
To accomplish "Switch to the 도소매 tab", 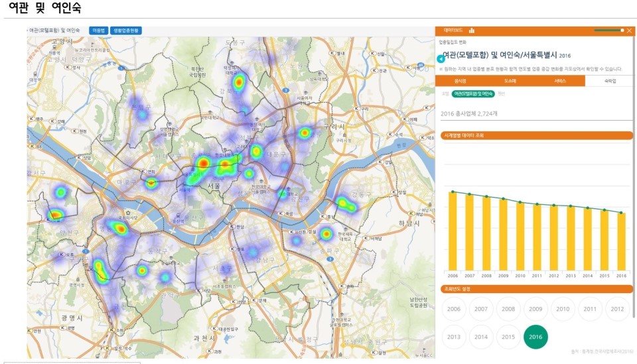I will tap(510, 81).
